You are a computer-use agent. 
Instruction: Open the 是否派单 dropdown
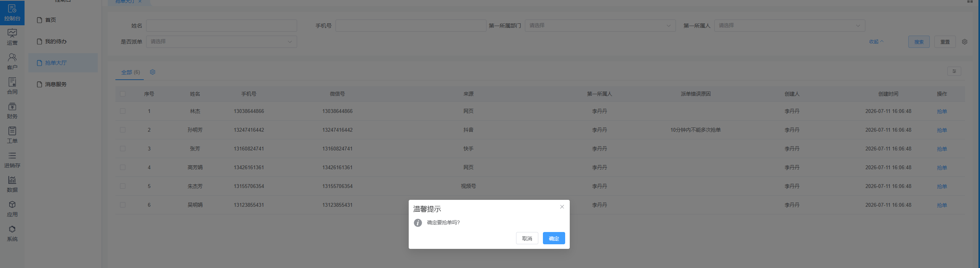pyautogui.click(x=221, y=42)
